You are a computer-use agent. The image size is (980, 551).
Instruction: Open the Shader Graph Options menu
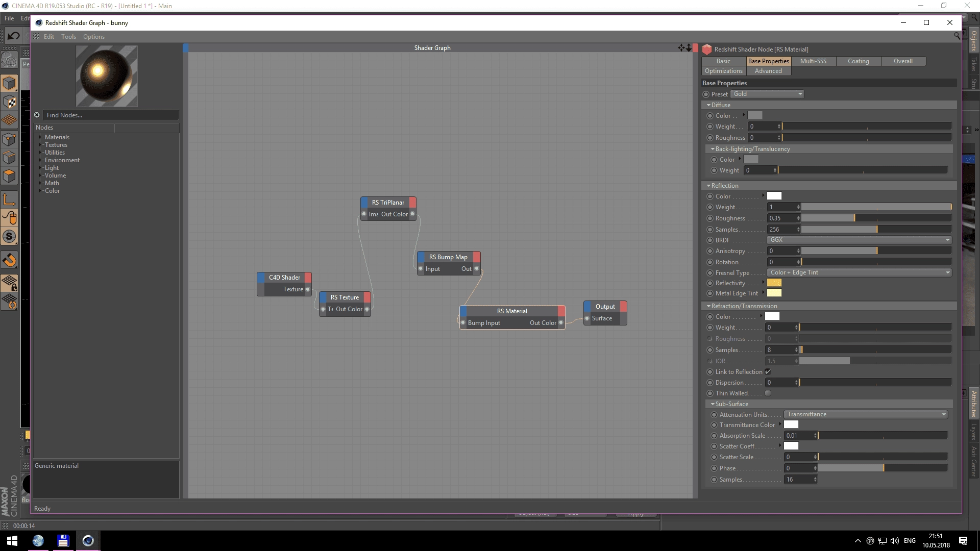coord(94,37)
